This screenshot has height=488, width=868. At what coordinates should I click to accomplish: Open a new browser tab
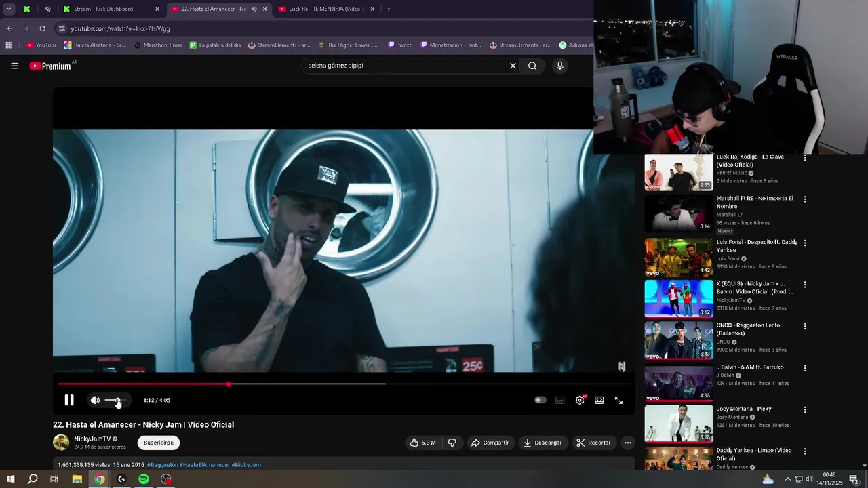pos(389,9)
